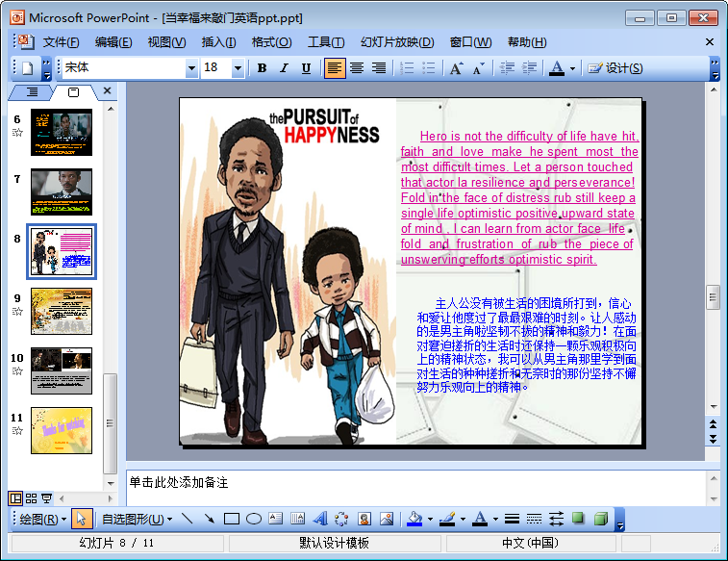Toggle italic formatting
Screen dimensions: 728x561
(x=284, y=68)
